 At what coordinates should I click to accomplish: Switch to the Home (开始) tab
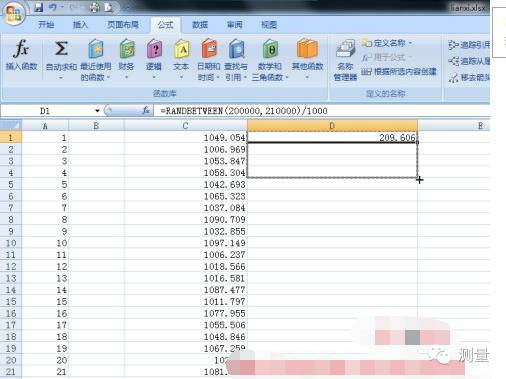46,25
